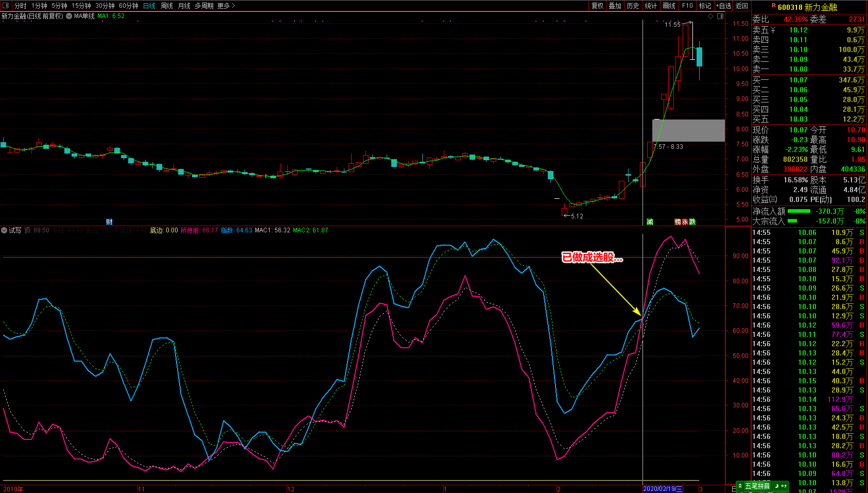Click the 总量 value 802358
This screenshot has height=493, width=868.
point(795,160)
